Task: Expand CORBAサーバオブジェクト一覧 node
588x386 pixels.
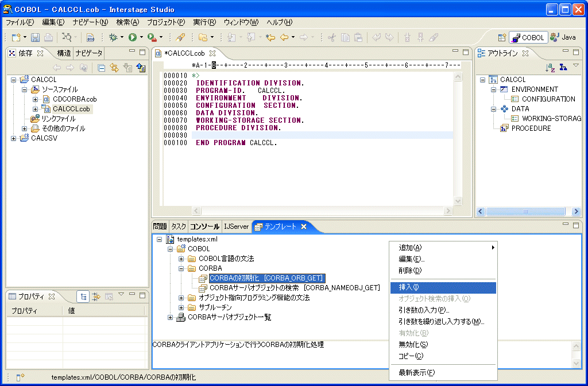Action: (x=170, y=317)
